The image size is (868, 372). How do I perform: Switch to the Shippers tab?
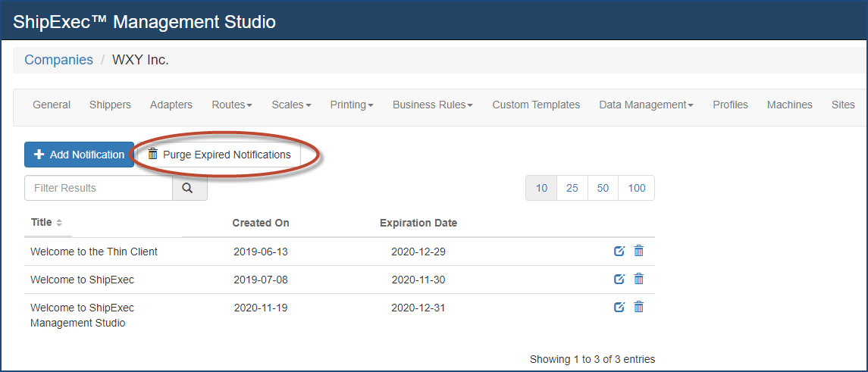[110, 105]
